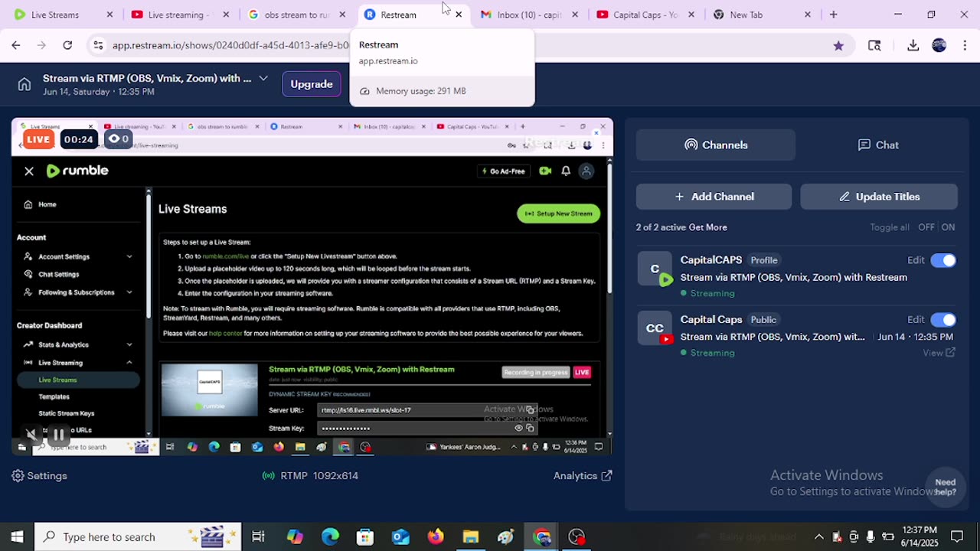Edit the CapitalCAPS Rumble channel

point(916,260)
